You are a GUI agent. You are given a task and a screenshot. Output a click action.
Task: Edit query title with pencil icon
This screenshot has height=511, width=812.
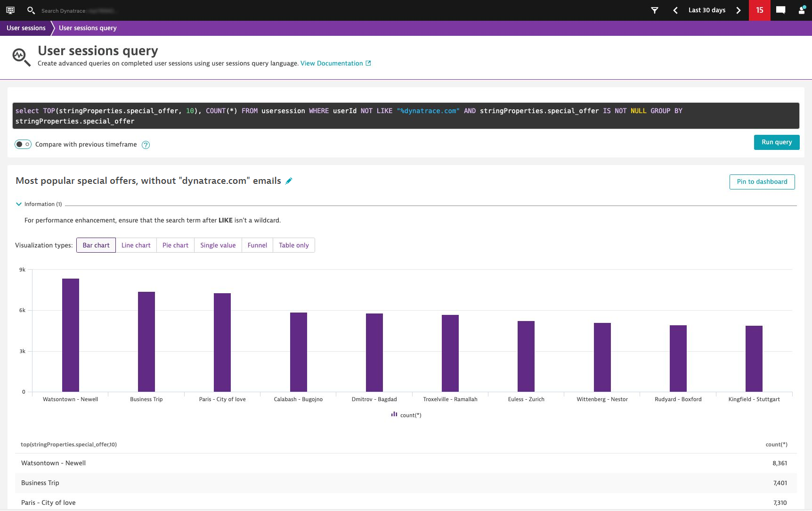(289, 181)
